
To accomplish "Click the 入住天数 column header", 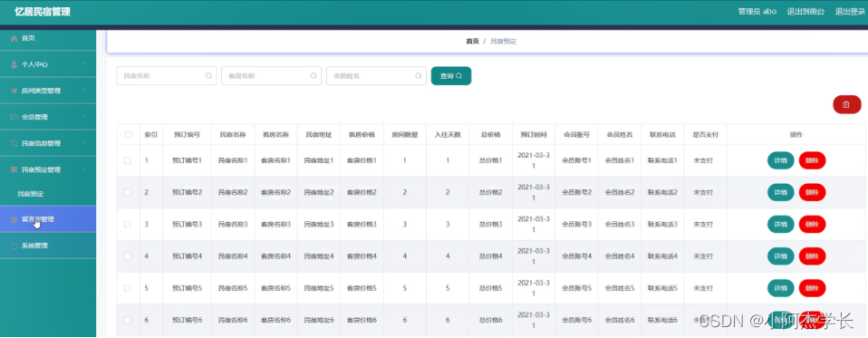I will [448, 134].
